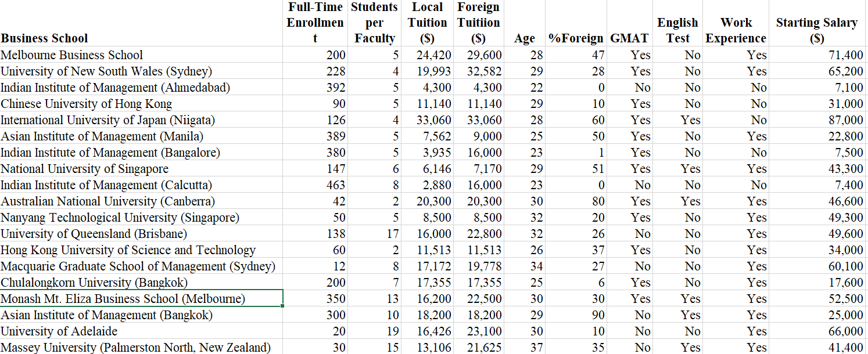
Task: Click %Foreign value 80 for Canberra
Action: coord(576,201)
